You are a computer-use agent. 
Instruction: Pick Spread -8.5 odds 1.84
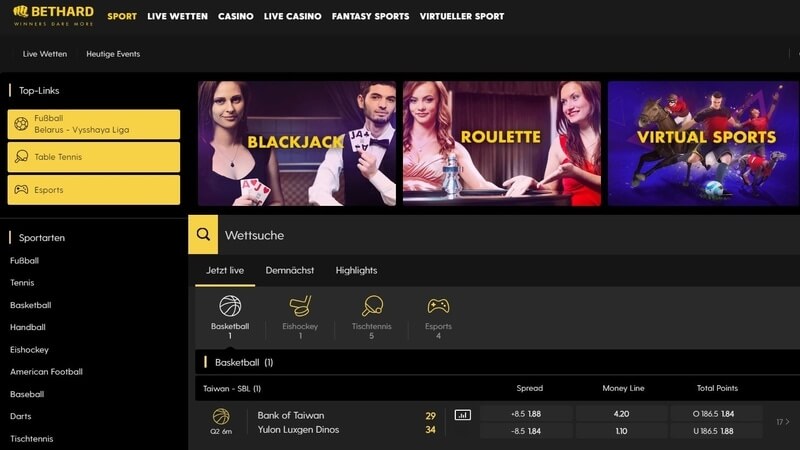click(x=526, y=431)
